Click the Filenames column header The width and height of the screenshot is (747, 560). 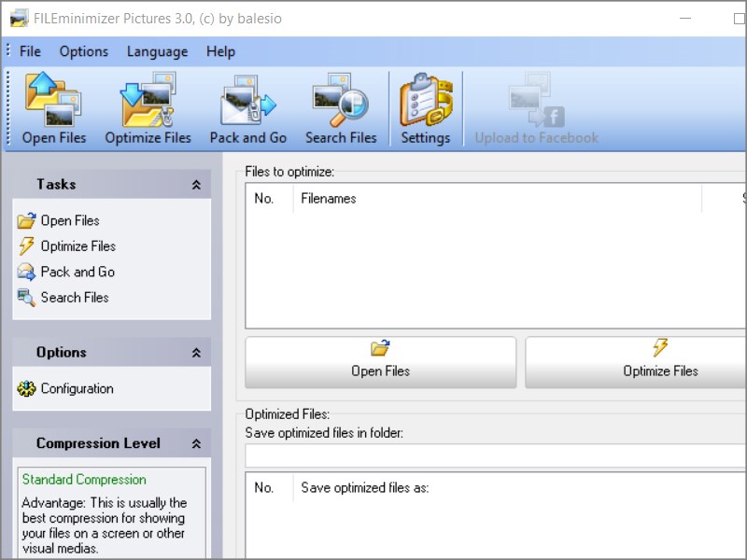click(x=498, y=199)
